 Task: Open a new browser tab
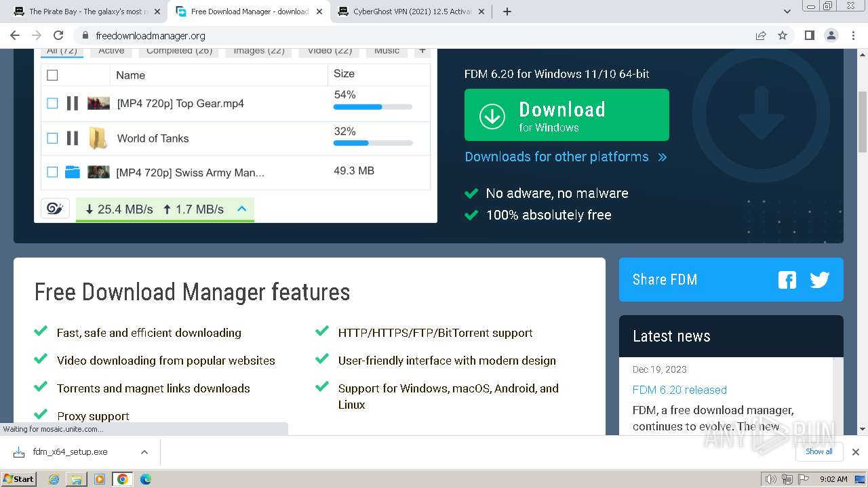tap(507, 12)
